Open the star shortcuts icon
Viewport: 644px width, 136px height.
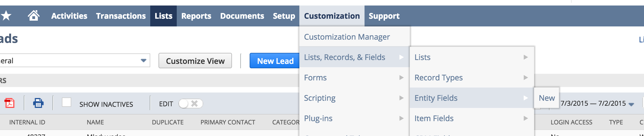point(6,16)
